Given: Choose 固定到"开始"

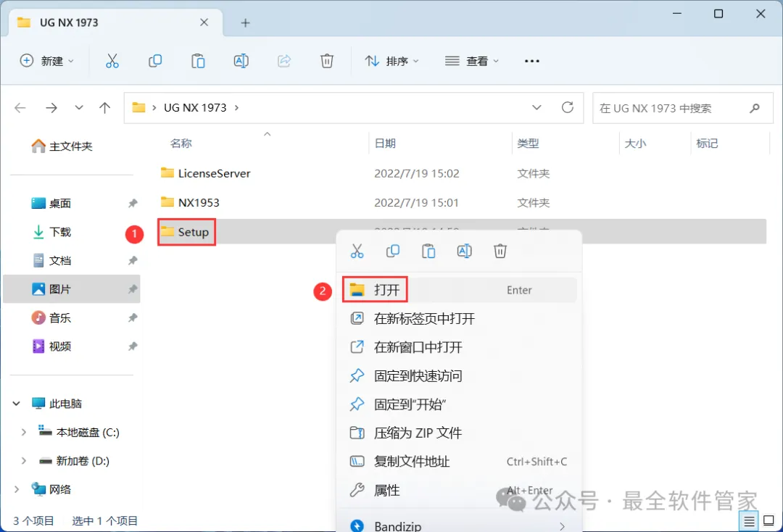Looking at the screenshot, I should 459,404.
